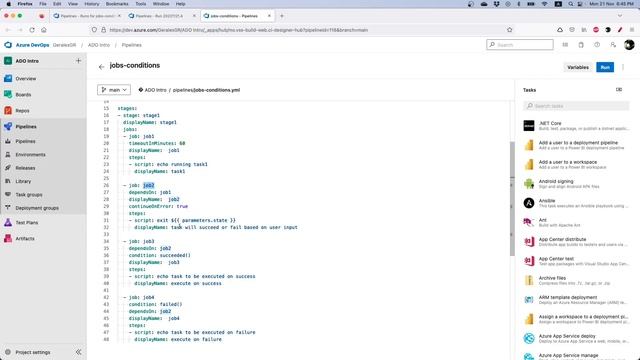The image size is (640, 360).
Task: Click 'continueOnError: true' on line 29
Action: [158, 206]
